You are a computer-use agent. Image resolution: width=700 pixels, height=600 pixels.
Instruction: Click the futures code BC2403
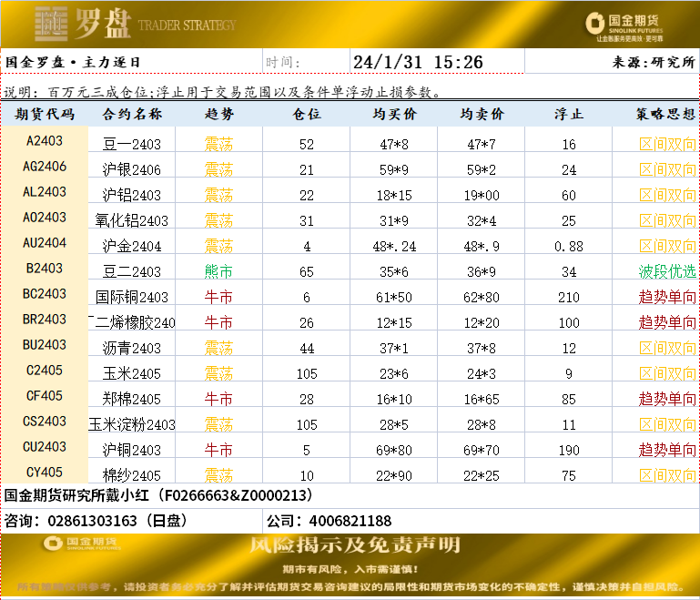click(45, 293)
